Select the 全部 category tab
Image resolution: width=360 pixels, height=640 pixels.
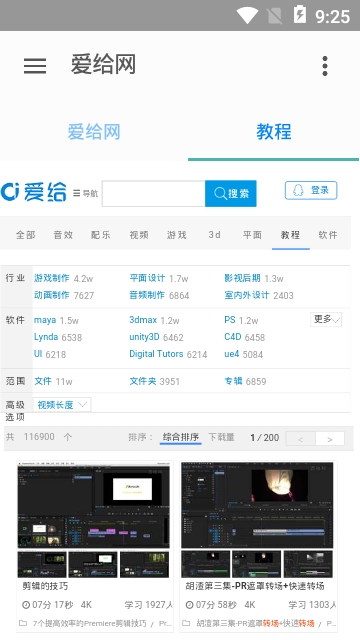[25, 235]
